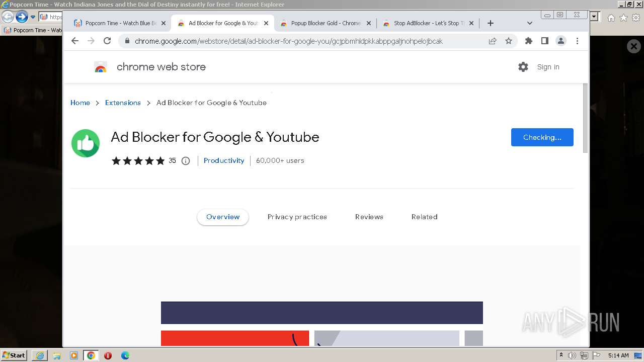Screen dimensions: 644x362
Task: Switch to Popup Blocker Gold tab
Action: pyautogui.click(x=326, y=23)
